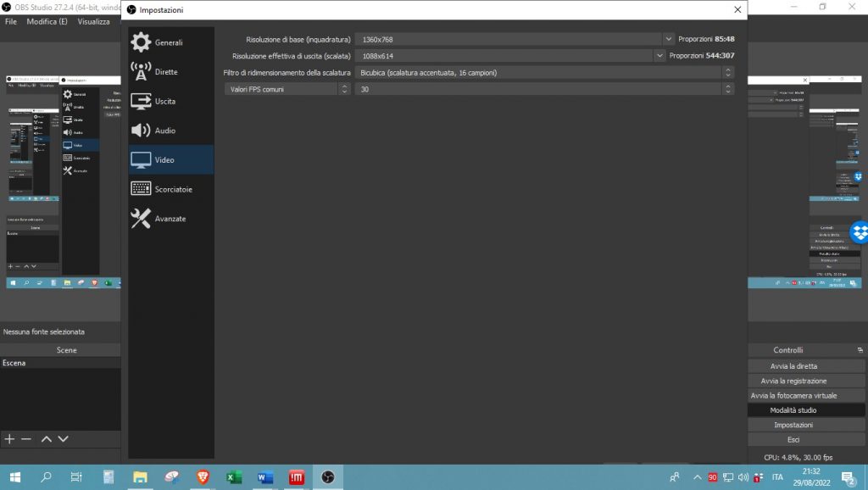Select the Uscita output settings
Screen dimensions: 868x490
(167, 102)
